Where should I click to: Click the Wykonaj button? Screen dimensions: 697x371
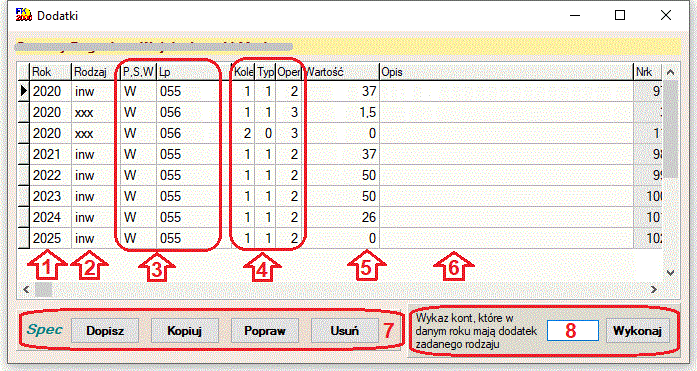638,331
